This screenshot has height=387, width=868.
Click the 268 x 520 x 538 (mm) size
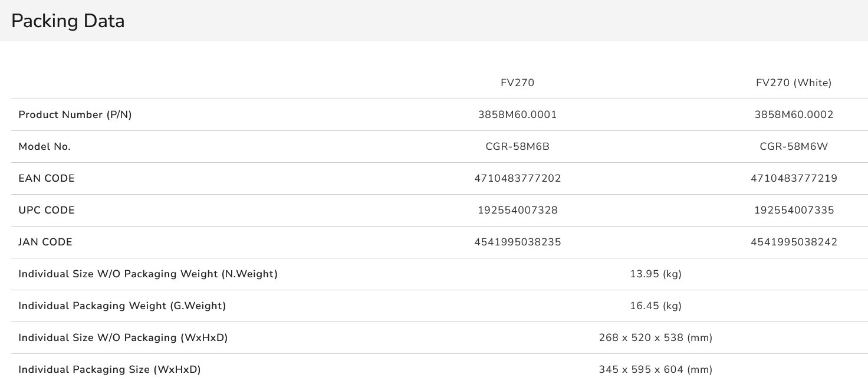pos(656,338)
